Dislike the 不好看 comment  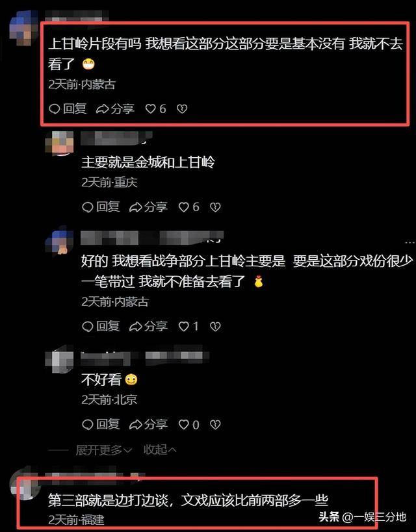click(x=215, y=425)
